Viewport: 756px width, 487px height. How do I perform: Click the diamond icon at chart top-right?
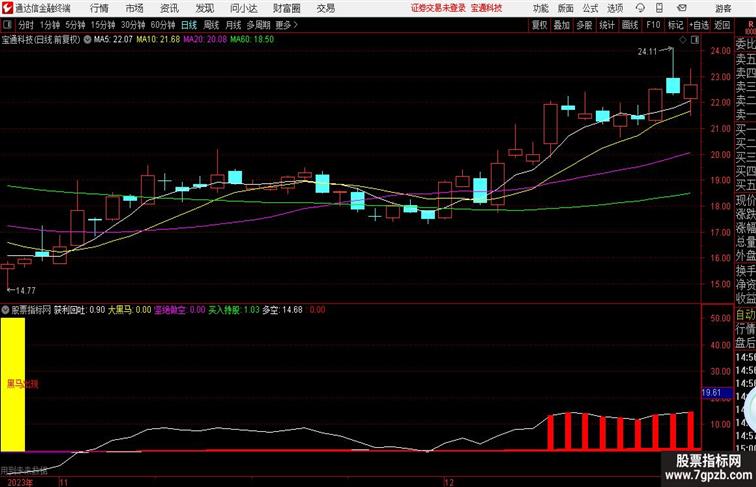pos(683,40)
